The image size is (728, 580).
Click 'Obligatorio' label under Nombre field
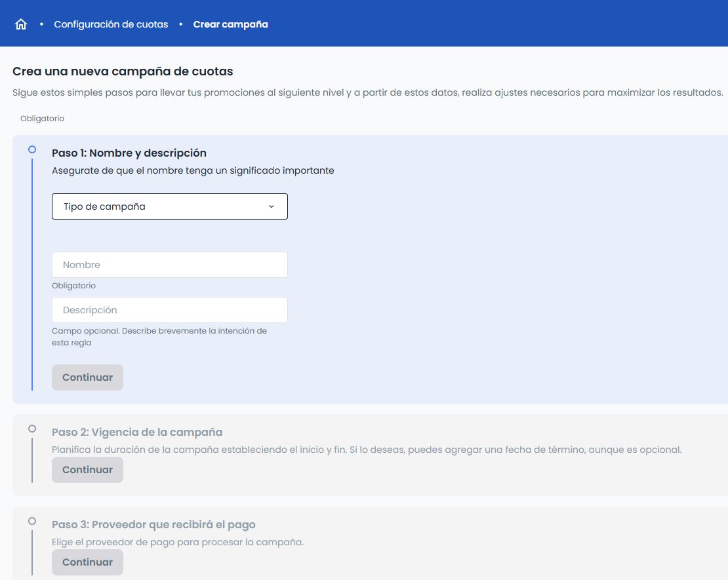pyautogui.click(x=74, y=286)
